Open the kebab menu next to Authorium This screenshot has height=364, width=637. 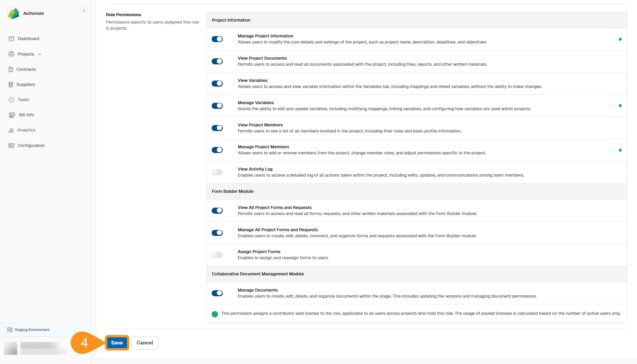pyautogui.click(x=84, y=10)
